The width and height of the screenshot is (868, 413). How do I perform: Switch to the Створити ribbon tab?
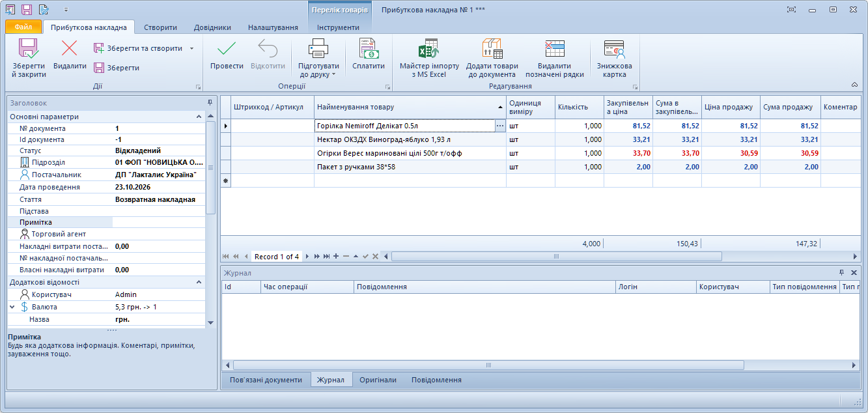point(161,27)
